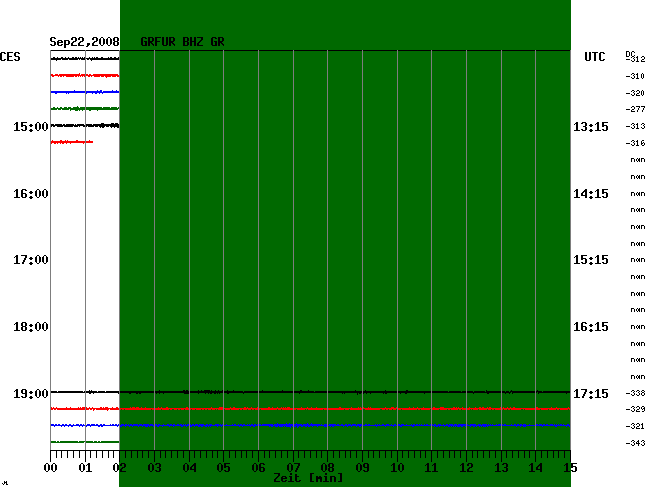This screenshot has width=650, height=494.
Task: Click the DC value -316
Action: tap(635, 143)
